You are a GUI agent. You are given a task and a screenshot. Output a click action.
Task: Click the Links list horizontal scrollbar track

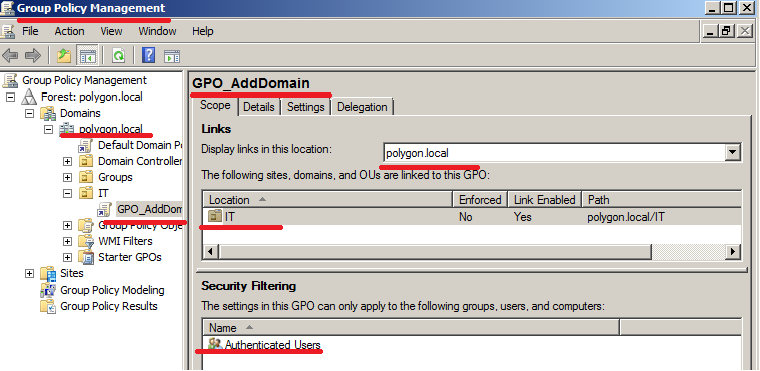click(x=688, y=252)
